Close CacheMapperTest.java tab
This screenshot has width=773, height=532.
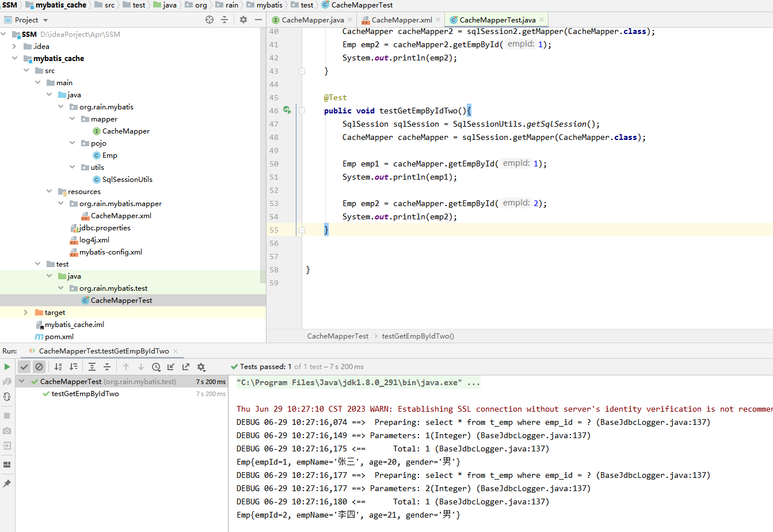tap(541, 20)
